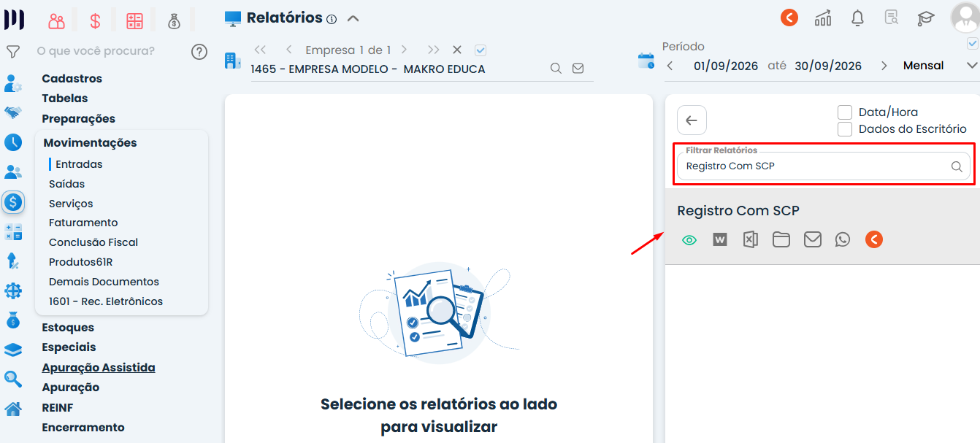
Task: Send Registro Com SCP by email
Action: point(813,239)
